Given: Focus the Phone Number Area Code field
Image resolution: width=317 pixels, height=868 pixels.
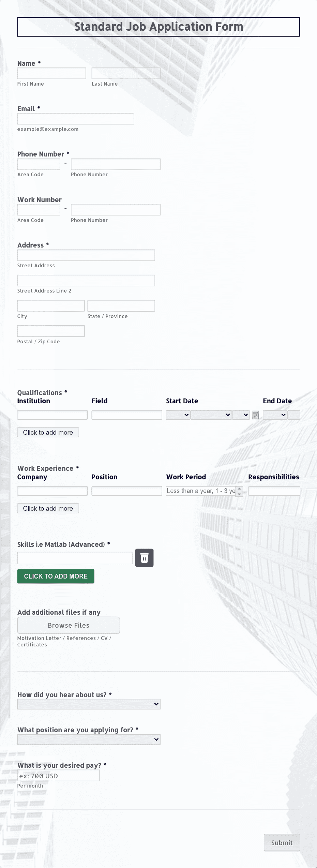Looking at the screenshot, I should (39, 164).
